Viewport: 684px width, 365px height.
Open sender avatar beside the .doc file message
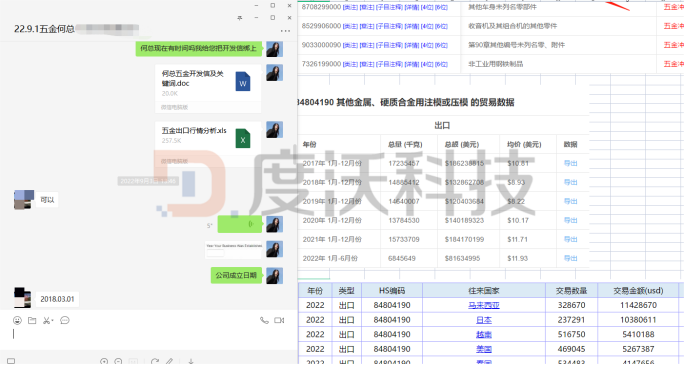click(x=274, y=73)
